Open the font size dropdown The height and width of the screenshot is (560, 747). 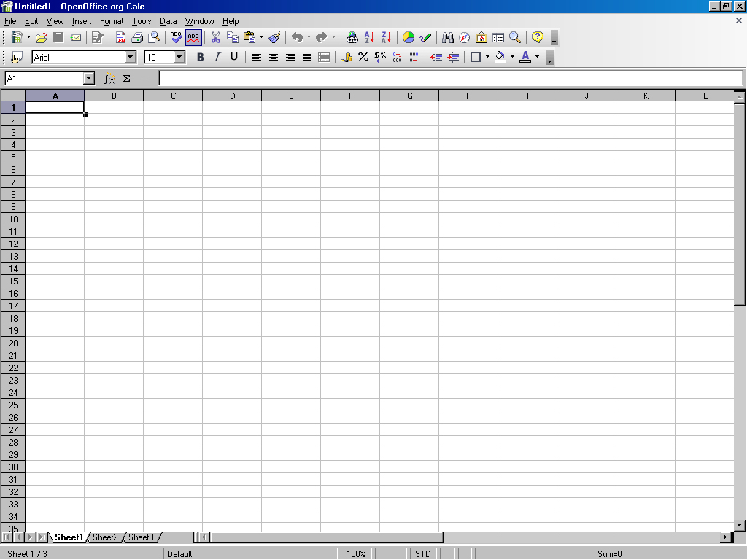click(x=179, y=57)
